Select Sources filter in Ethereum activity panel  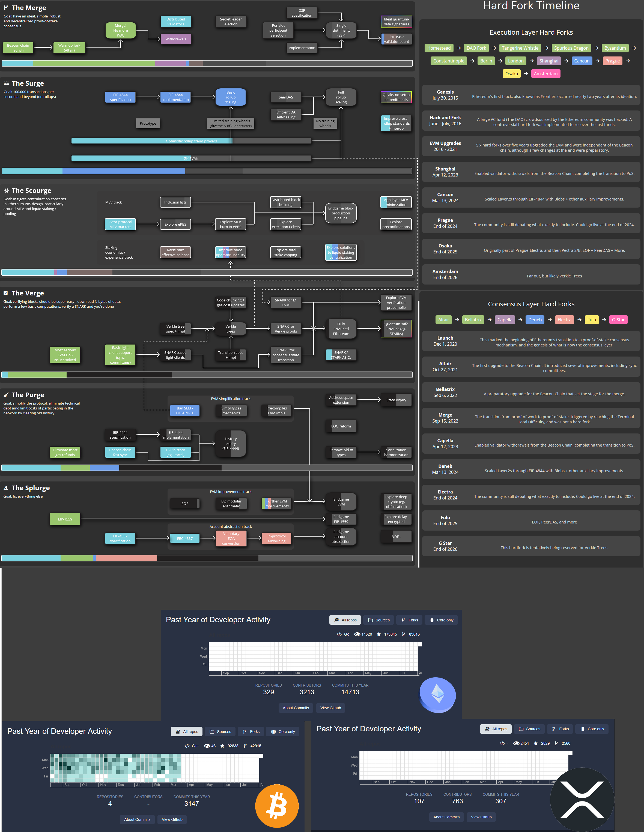(x=378, y=620)
